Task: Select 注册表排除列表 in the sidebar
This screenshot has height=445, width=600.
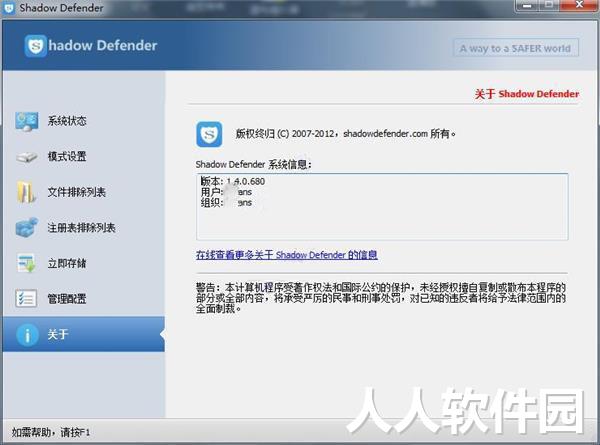Action: pyautogui.click(x=83, y=227)
